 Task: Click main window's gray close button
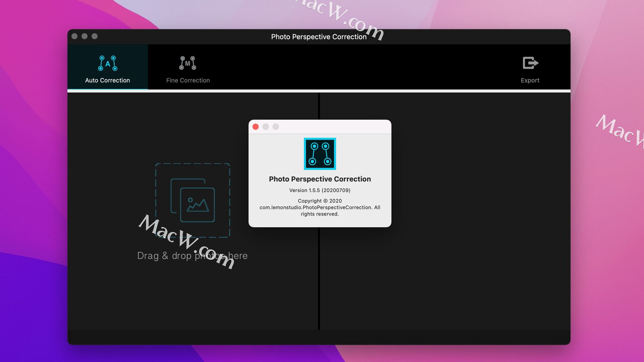74,36
